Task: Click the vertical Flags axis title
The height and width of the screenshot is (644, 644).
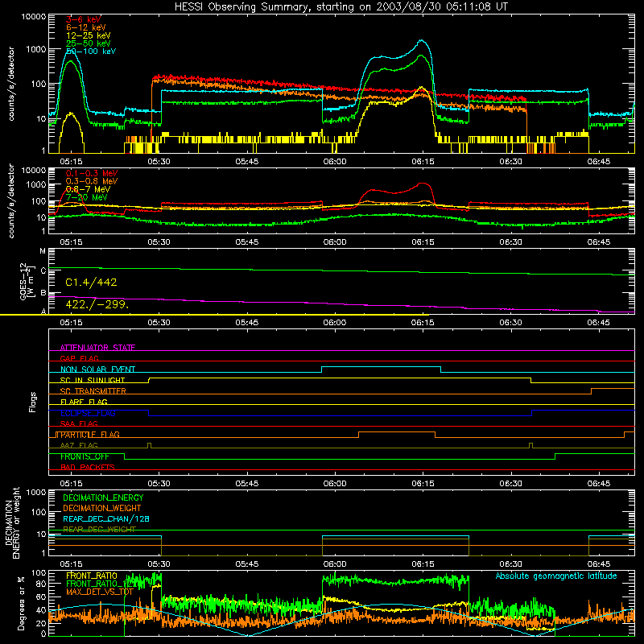Action: click(33, 402)
